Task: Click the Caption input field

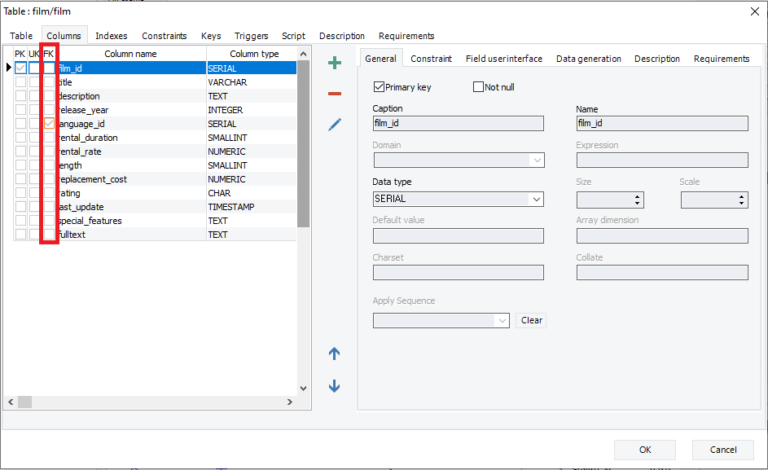Action: pyautogui.click(x=458, y=124)
